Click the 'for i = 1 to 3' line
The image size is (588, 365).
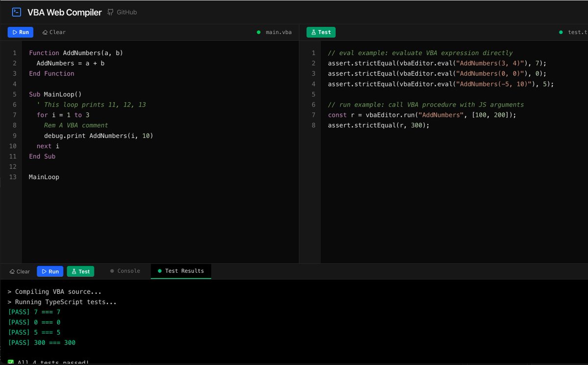click(x=63, y=115)
